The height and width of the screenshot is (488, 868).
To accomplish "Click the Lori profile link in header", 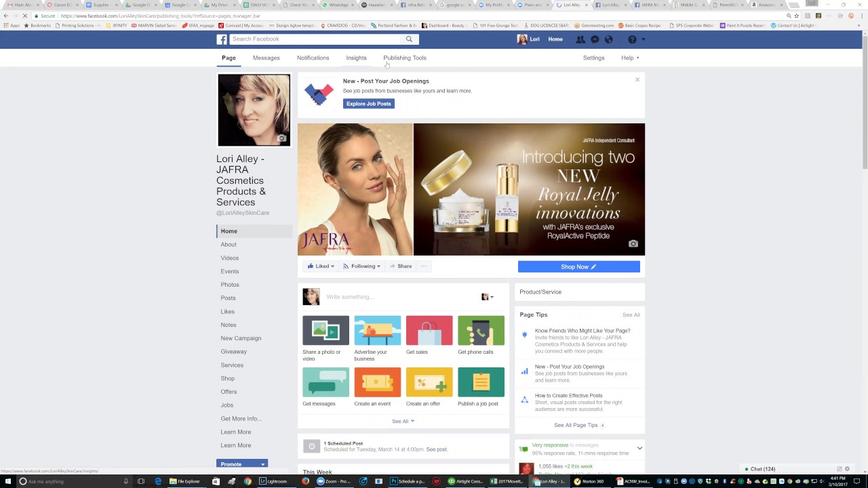I will (529, 39).
